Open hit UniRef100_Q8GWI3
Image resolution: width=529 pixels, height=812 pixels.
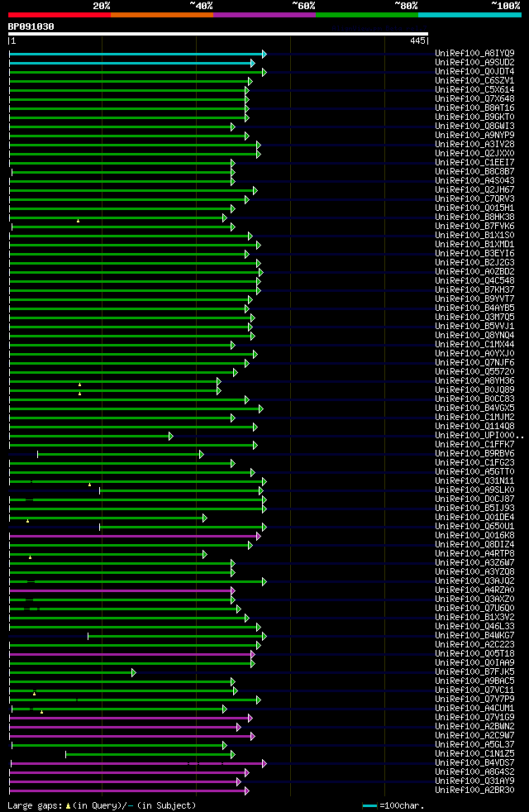[x=474, y=127]
